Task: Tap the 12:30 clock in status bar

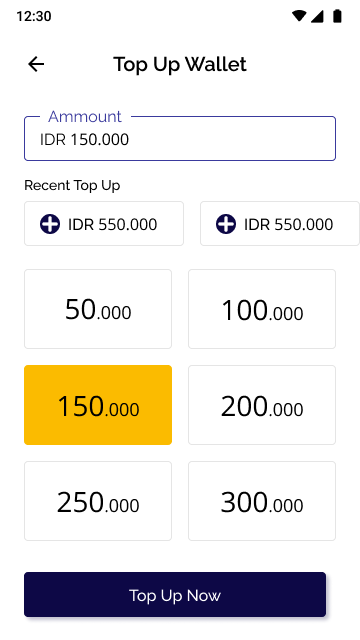Action: [x=34, y=16]
